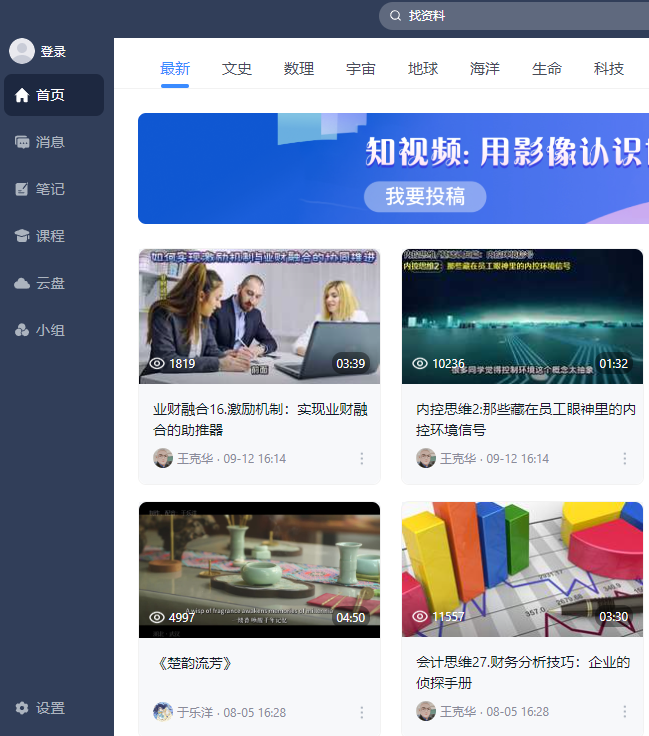Screen dimensions: 649x736
Task: Click the user avatar icon beside 登录
Action: tap(22, 51)
